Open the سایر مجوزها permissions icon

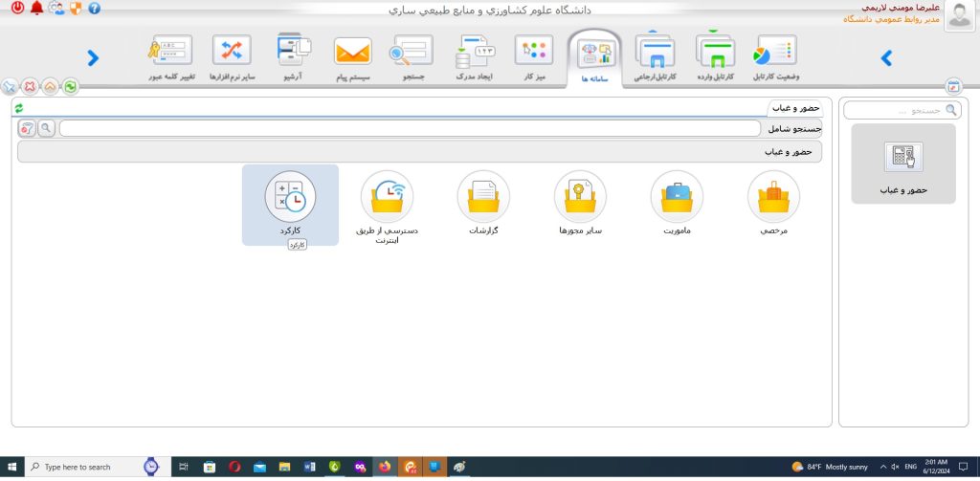click(580, 197)
